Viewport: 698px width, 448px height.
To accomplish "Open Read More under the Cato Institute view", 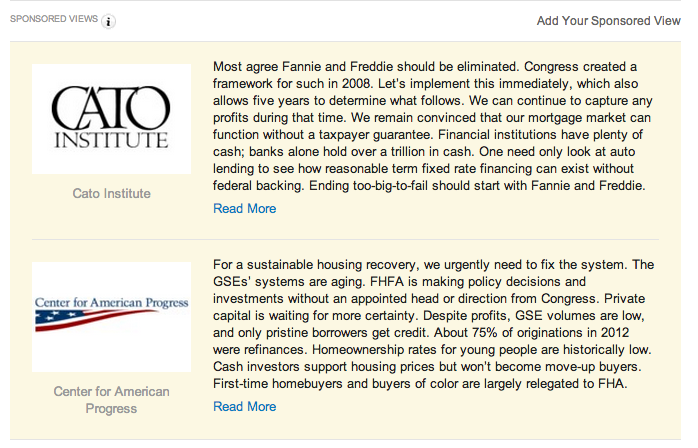I will pyautogui.click(x=244, y=208).
